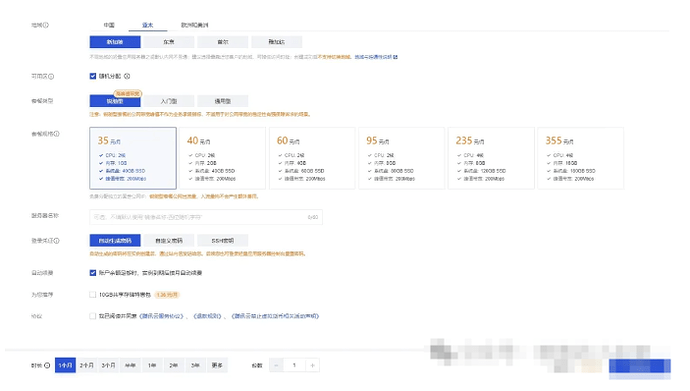Open the 更多 duration options

point(217,365)
